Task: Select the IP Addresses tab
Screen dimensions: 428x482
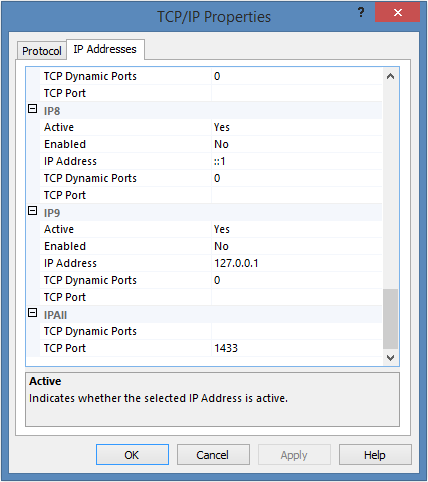Action: point(105,49)
